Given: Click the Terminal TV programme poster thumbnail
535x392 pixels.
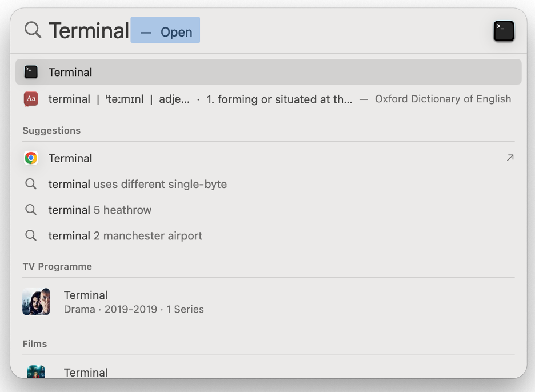Looking at the screenshot, I should click(36, 301).
